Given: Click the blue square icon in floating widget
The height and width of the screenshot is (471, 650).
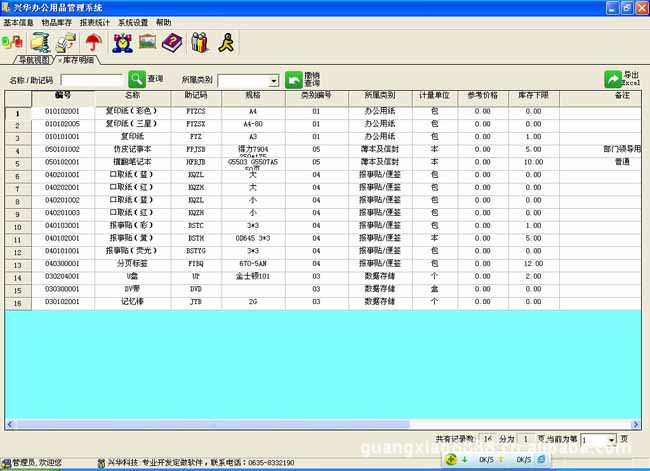Looking at the screenshot, I should point(541,459).
